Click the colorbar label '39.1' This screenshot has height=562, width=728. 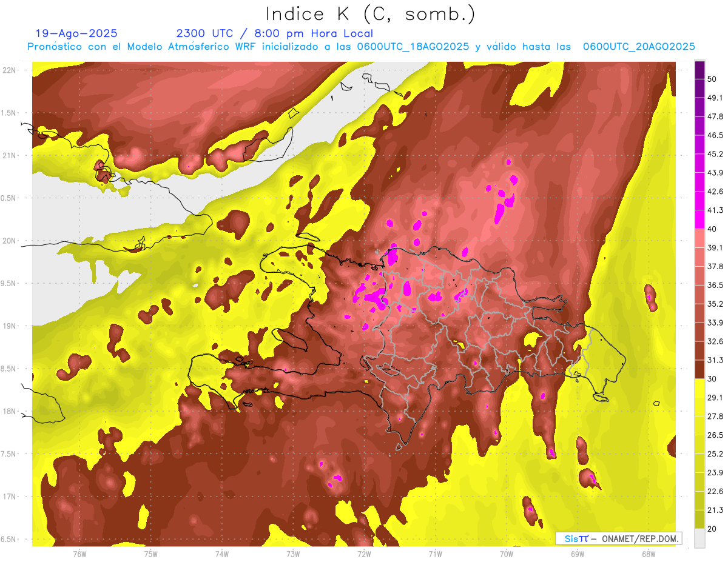[x=715, y=248]
